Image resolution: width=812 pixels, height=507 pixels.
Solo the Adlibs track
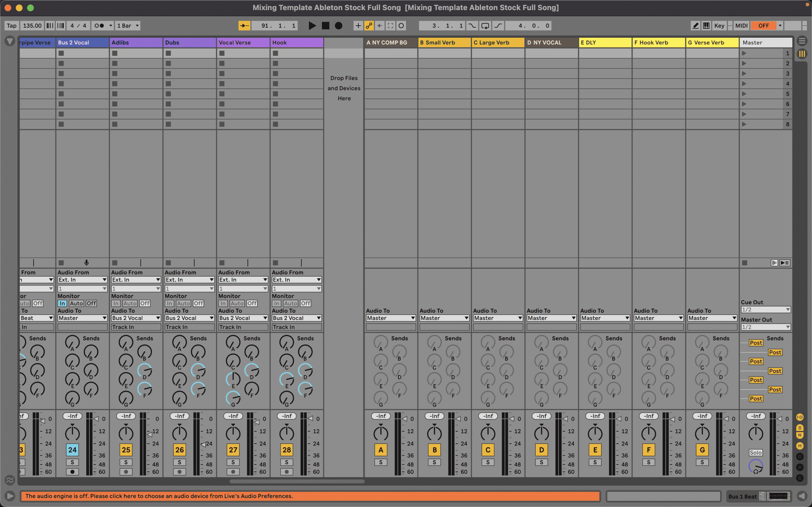coord(126,462)
